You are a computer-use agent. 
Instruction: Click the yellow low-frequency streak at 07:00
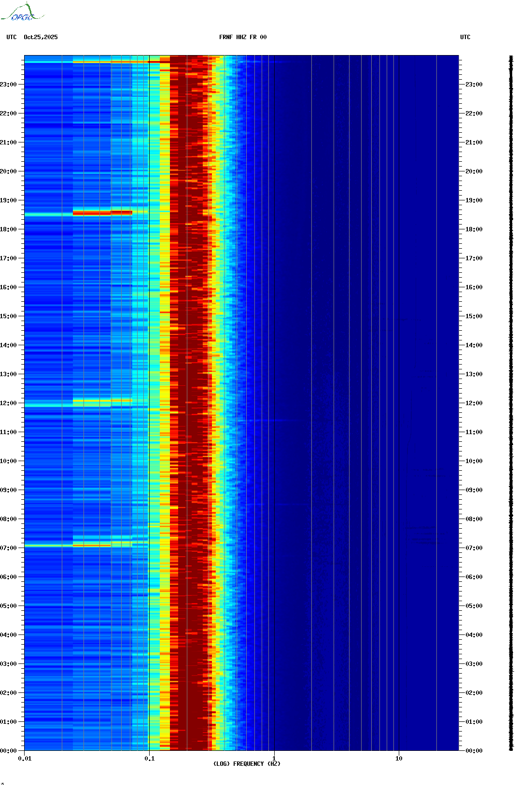92,545
